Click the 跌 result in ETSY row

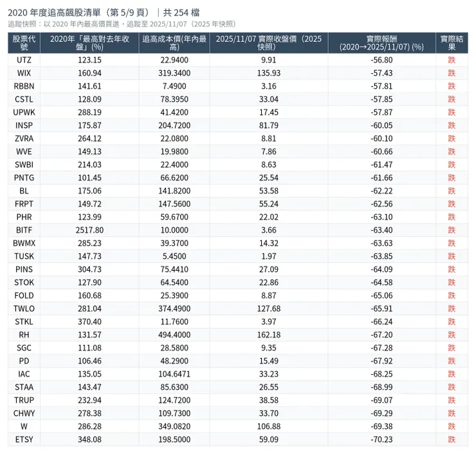point(452,439)
